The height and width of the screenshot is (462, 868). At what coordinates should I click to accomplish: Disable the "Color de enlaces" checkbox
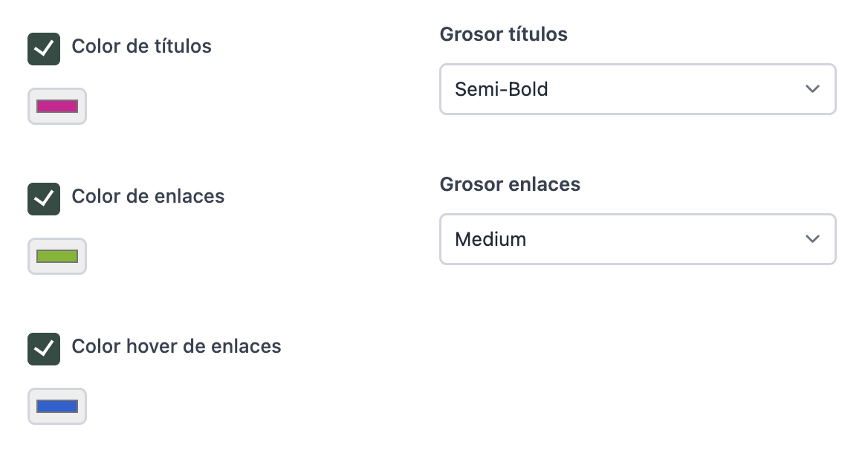click(x=44, y=199)
